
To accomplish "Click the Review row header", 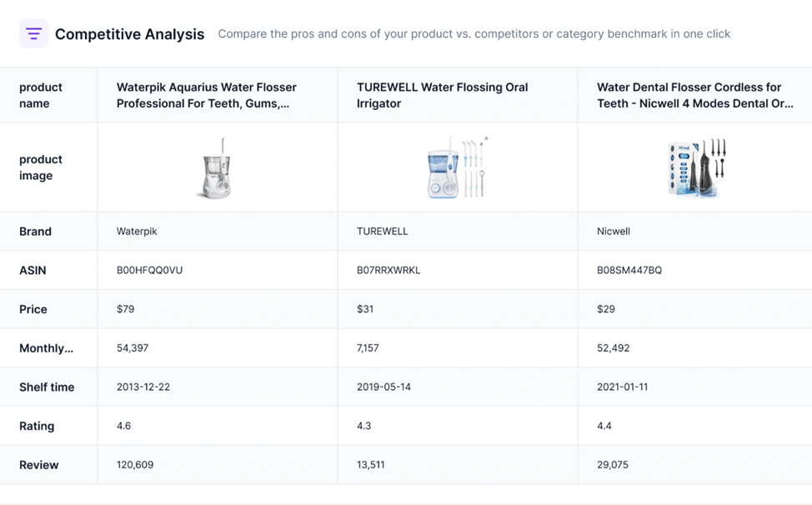I will coord(39,465).
